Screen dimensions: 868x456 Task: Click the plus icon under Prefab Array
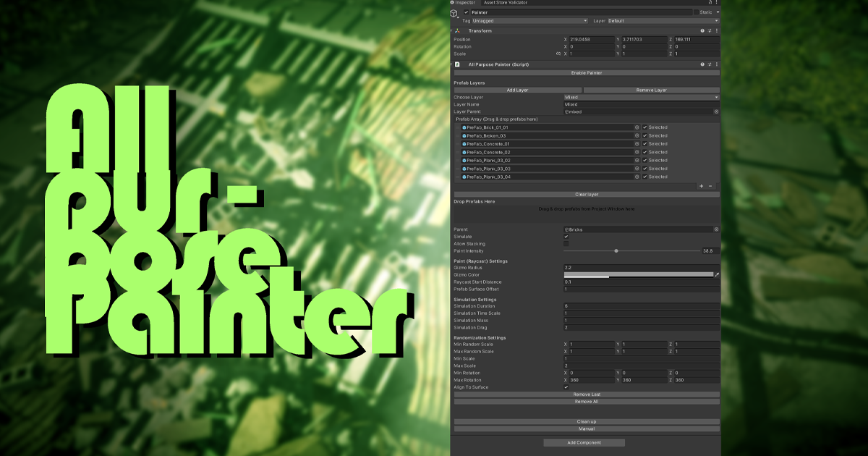click(701, 186)
